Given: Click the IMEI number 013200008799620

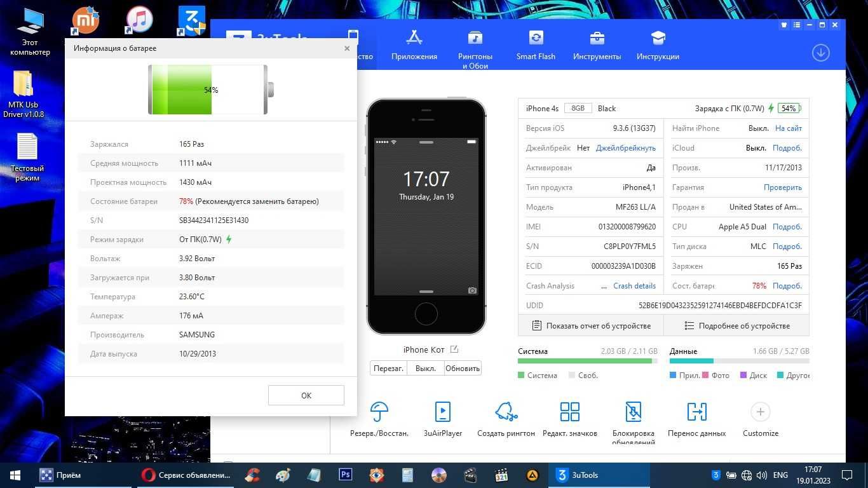Looking at the screenshot, I should [x=627, y=227].
